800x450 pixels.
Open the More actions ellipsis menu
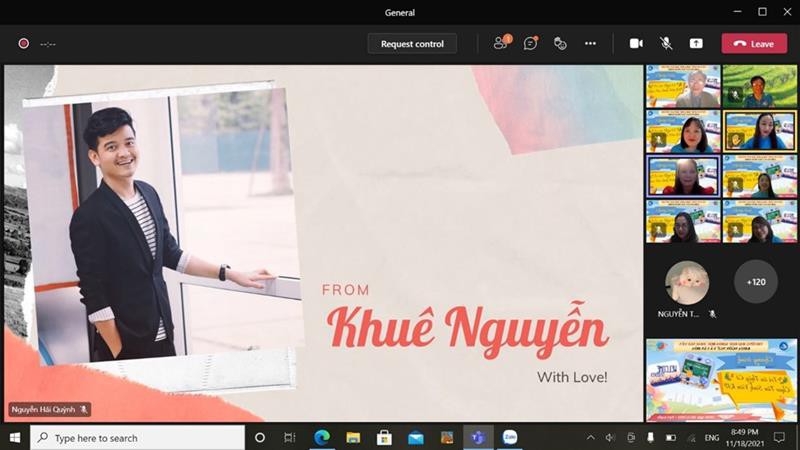590,43
